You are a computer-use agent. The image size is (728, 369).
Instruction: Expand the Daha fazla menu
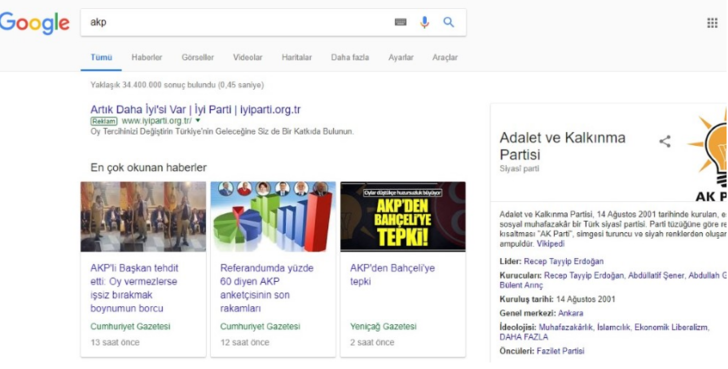coord(350,58)
